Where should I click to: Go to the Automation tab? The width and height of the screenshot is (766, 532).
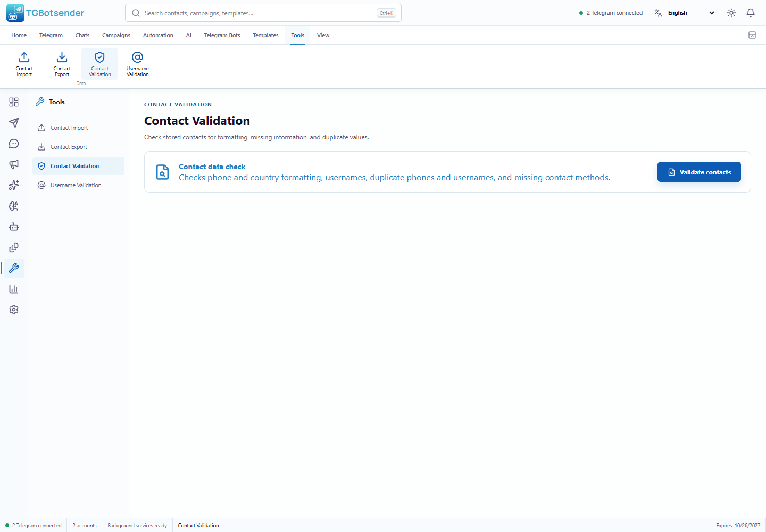(x=158, y=35)
